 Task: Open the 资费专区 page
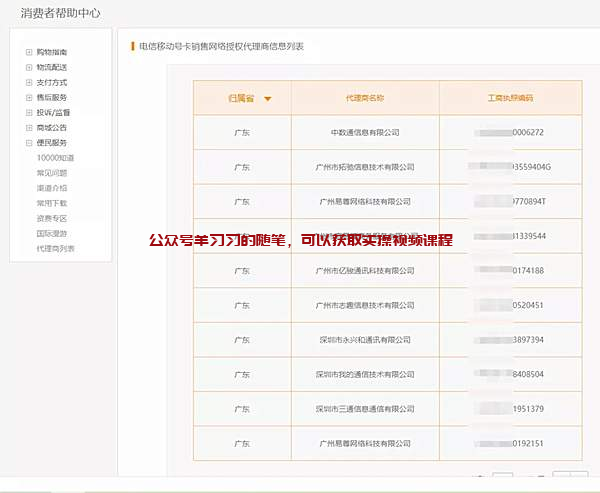coord(52,218)
